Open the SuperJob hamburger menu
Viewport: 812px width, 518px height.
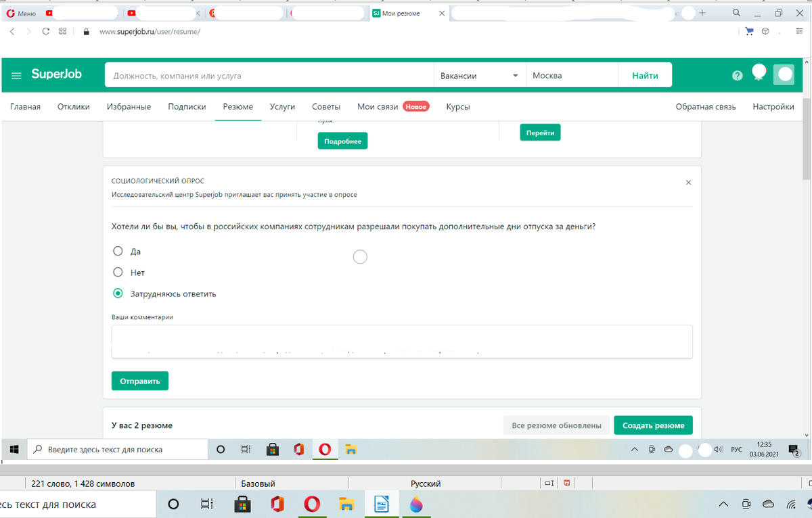click(x=16, y=75)
